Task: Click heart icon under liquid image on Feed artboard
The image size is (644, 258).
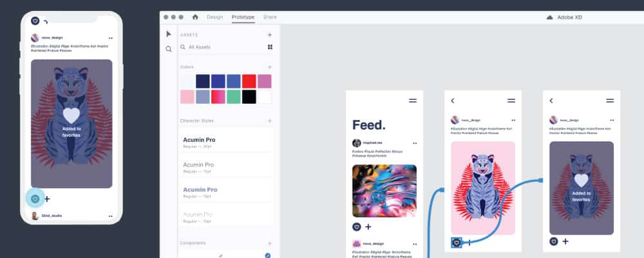Action: click(357, 227)
